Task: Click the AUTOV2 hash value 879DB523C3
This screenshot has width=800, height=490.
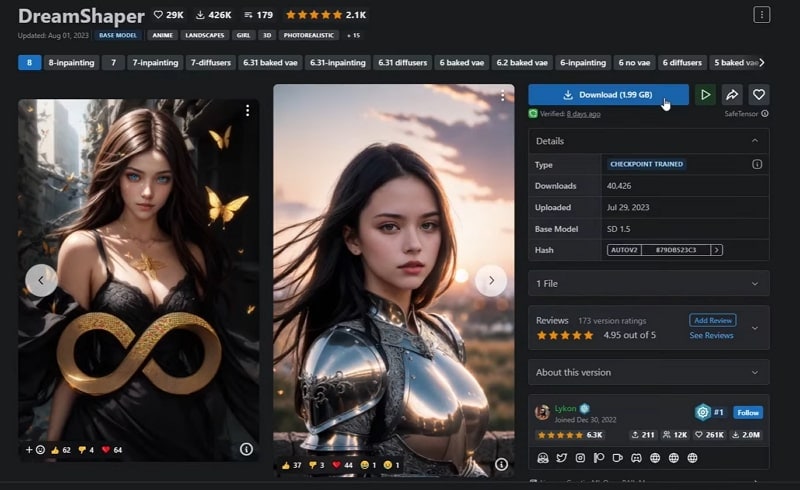Action: [676, 250]
